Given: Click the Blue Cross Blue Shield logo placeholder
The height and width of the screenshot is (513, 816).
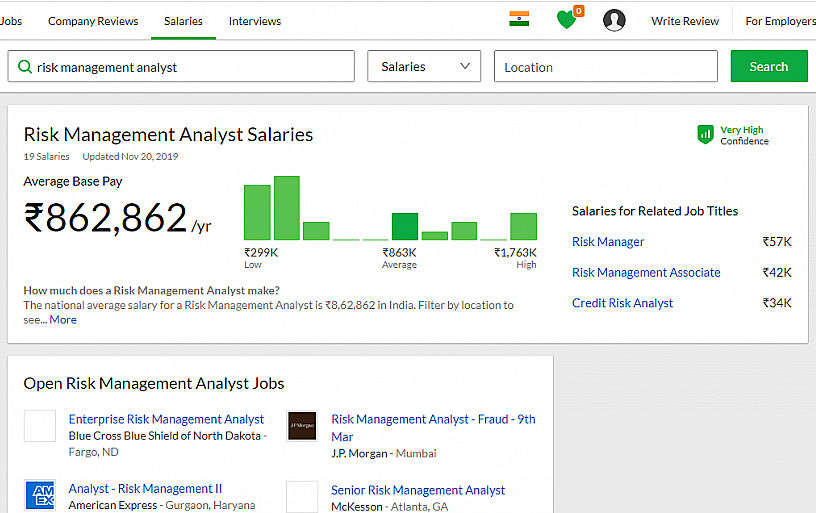Looking at the screenshot, I should pos(40,426).
